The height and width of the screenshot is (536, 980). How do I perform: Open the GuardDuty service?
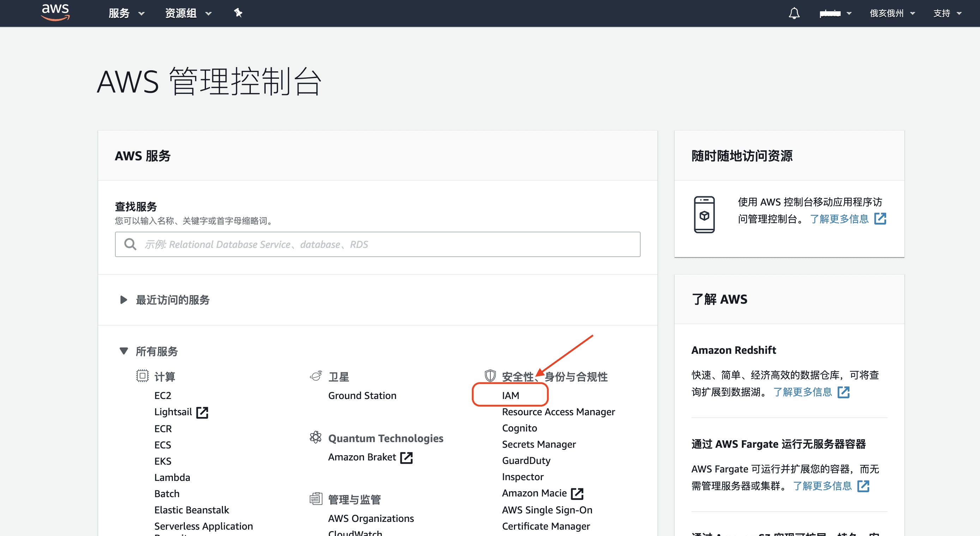pyautogui.click(x=526, y=461)
